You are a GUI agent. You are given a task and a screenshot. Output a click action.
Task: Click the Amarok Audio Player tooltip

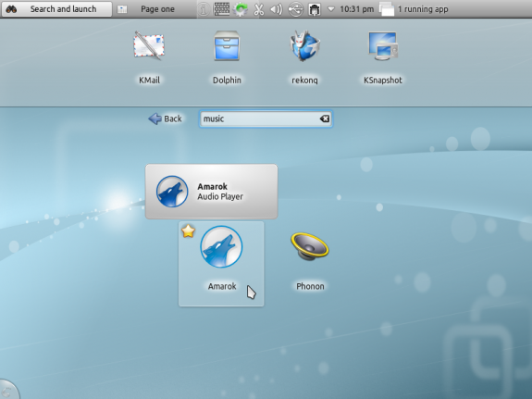coord(211,192)
